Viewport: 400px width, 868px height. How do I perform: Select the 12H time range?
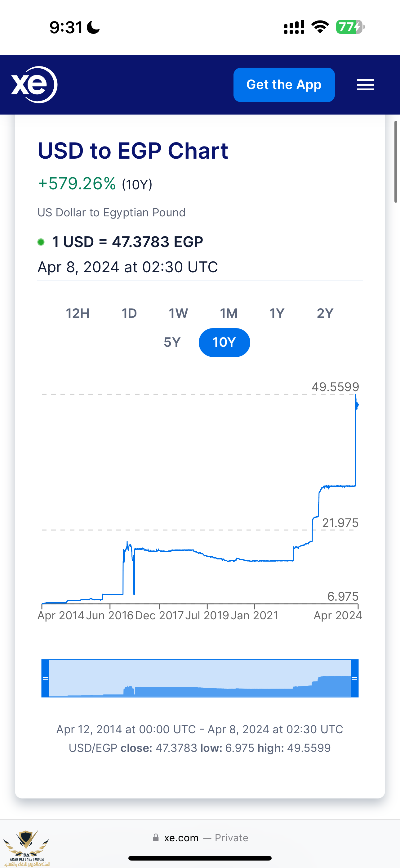pos(78,313)
